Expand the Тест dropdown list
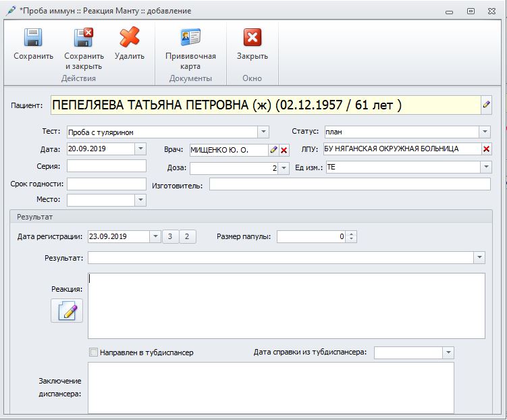507x420 pixels. point(263,132)
